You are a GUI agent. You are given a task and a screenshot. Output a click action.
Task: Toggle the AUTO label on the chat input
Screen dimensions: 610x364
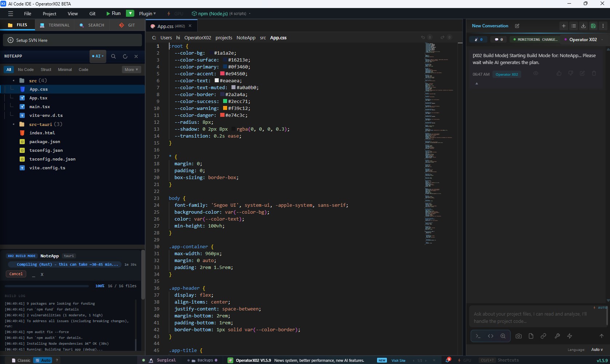tap(600, 308)
